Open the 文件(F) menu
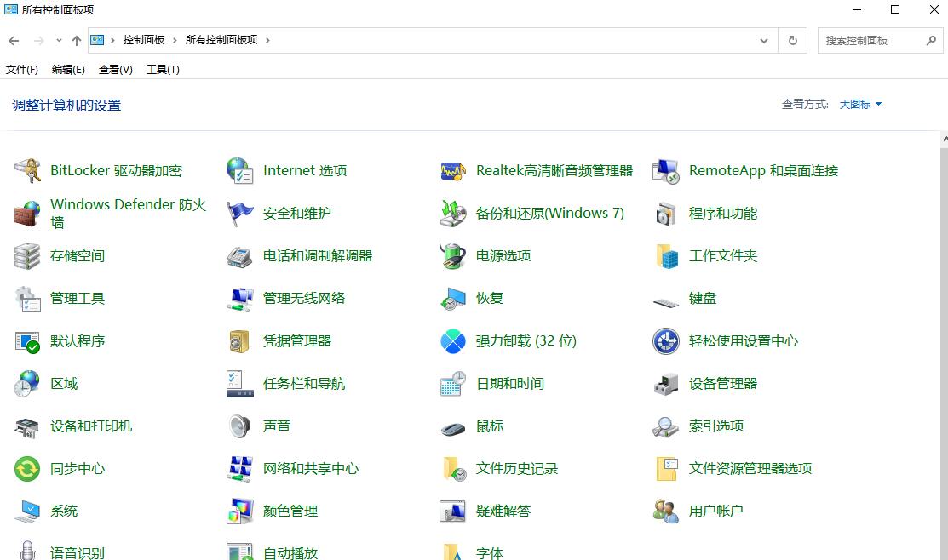 (x=22, y=70)
